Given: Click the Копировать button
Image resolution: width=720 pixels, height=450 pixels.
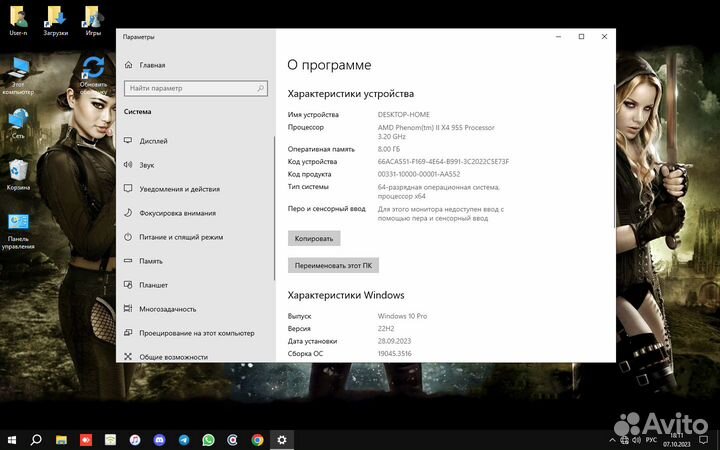Looking at the screenshot, I should pos(315,239).
